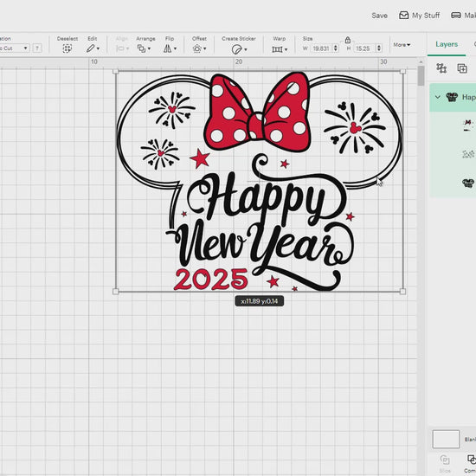476x476 pixels.
Task: Select the red layer thumbnail in Layers
Action: pos(468,125)
